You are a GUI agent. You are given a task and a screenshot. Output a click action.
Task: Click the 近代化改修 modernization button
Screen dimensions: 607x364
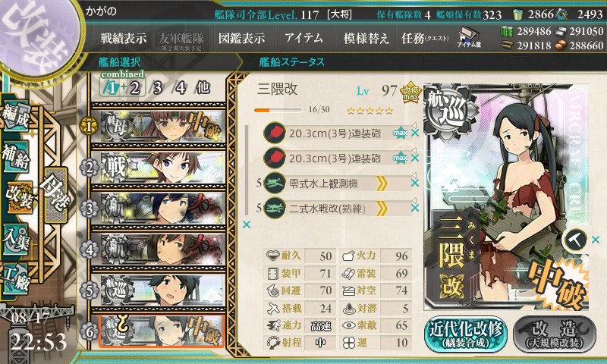[466, 334]
